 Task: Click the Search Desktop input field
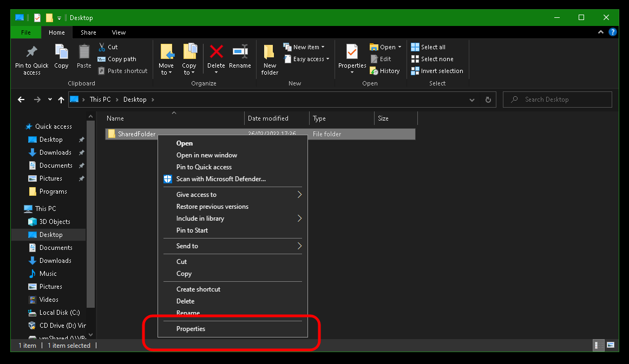tap(563, 100)
